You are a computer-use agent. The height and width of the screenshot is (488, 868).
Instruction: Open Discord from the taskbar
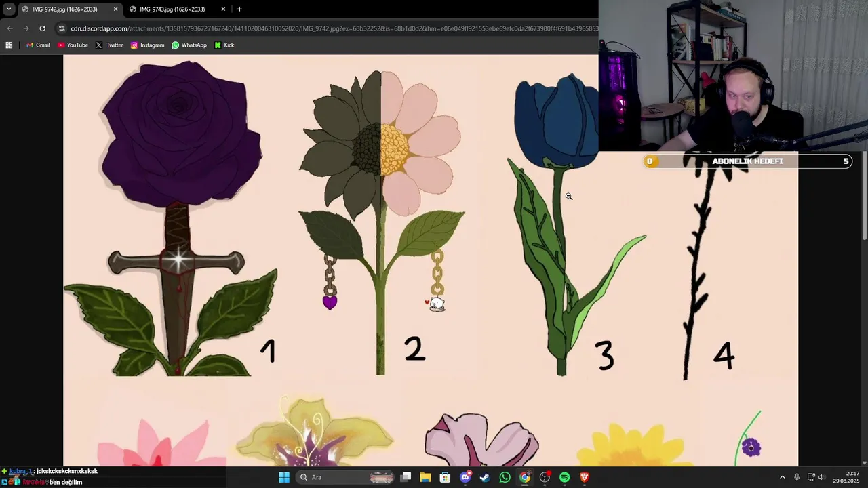tap(465, 477)
